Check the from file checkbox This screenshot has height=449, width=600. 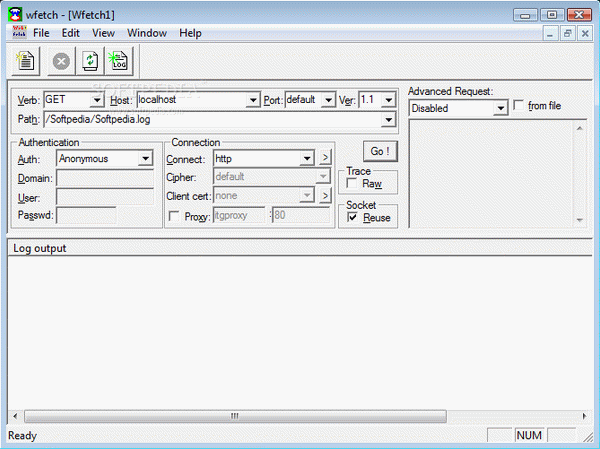tap(518, 105)
